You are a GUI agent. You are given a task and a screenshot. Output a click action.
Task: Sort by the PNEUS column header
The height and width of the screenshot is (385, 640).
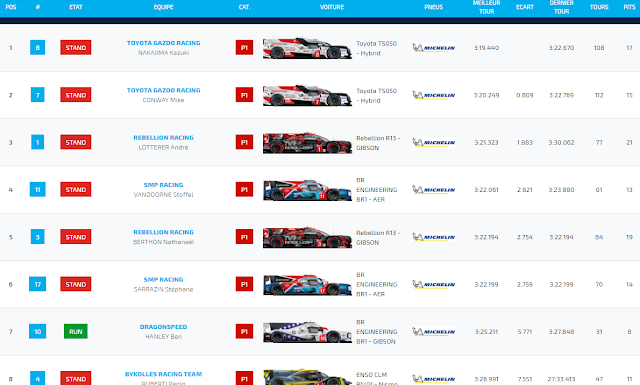point(433,7)
